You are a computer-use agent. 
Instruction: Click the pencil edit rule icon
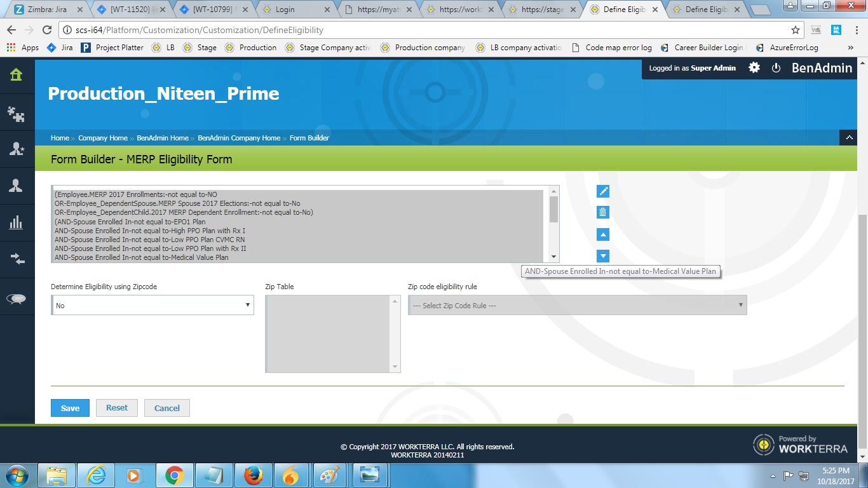coord(603,191)
